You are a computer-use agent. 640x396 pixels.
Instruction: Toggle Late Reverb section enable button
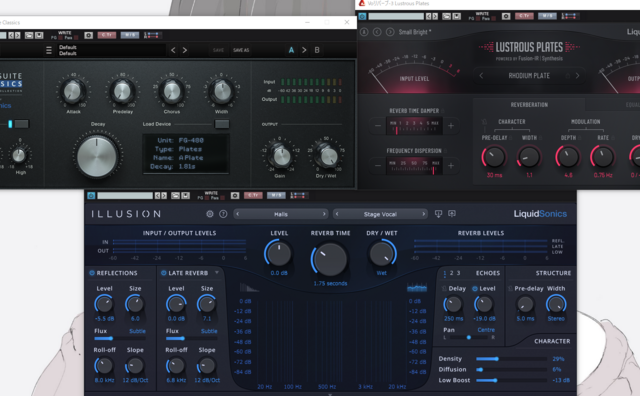tap(164, 273)
